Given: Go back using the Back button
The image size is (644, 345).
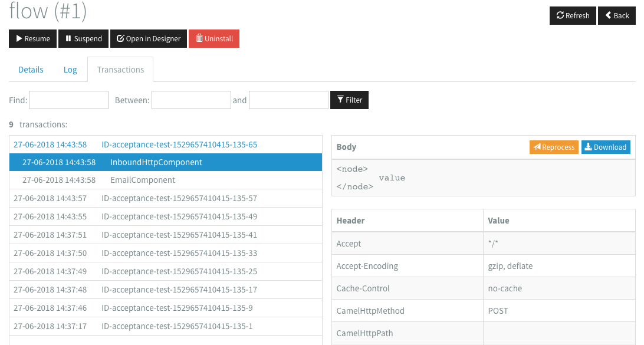Looking at the screenshot, I should click(616, 15).
